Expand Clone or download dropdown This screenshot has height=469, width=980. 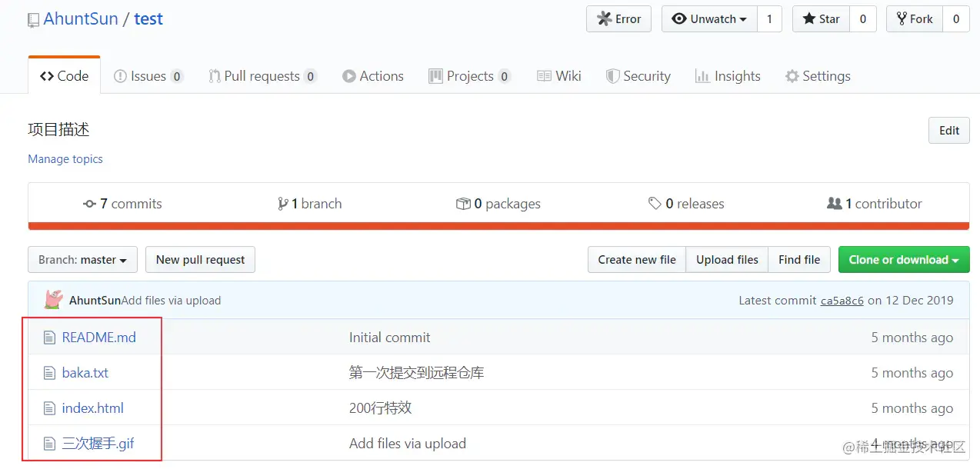[904, 260]
